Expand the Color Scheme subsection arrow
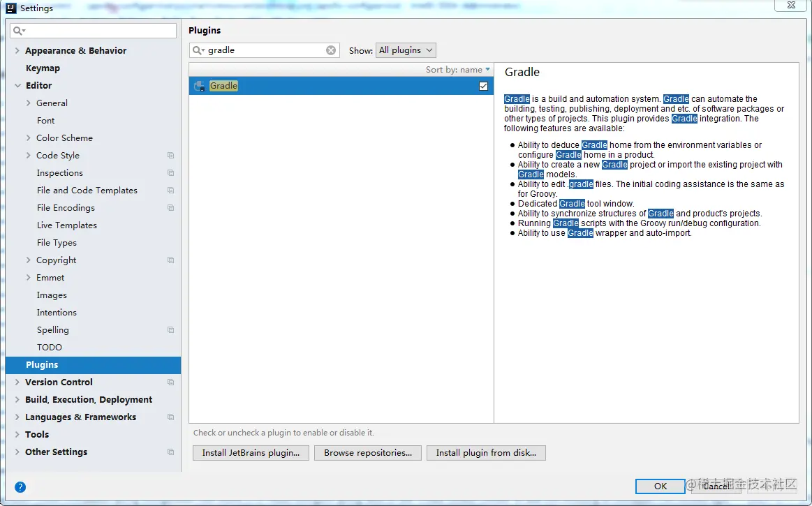 coord(29,137)
